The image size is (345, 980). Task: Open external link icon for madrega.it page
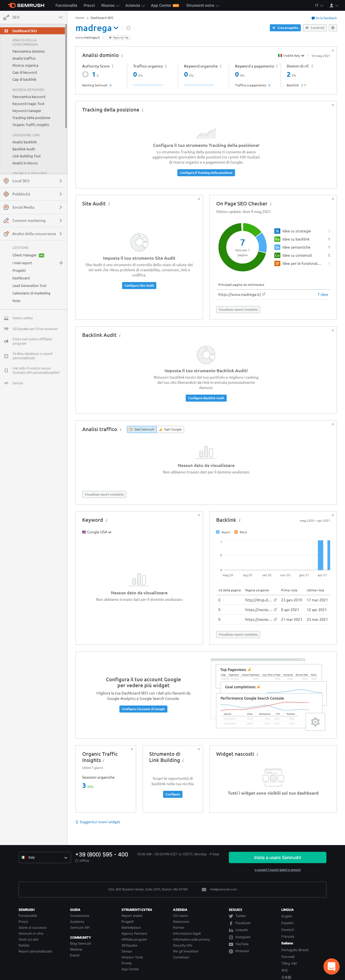click(264, 294)
